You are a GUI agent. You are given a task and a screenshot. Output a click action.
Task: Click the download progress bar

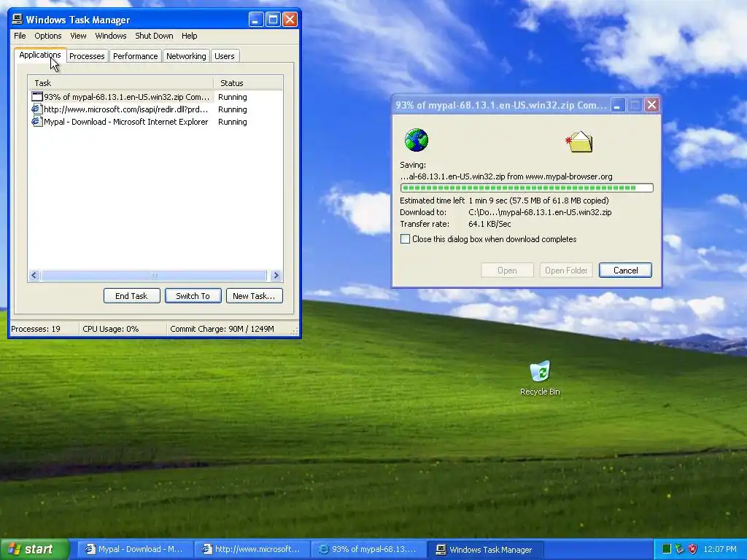[527, 188]
